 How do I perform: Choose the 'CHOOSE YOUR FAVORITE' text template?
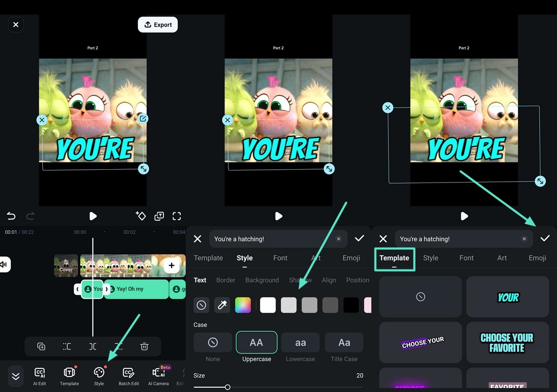[x=508, y=343]
